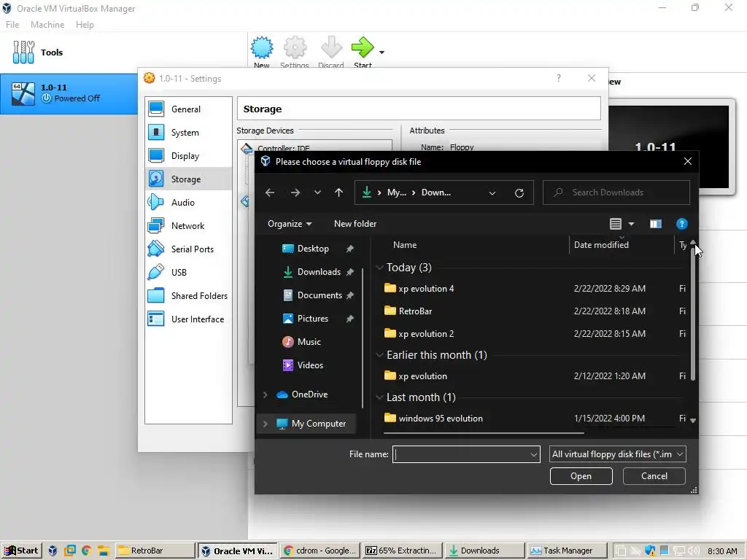Click the help question mark in Settings
Screen dimensions: 747x560
[559, 78]
